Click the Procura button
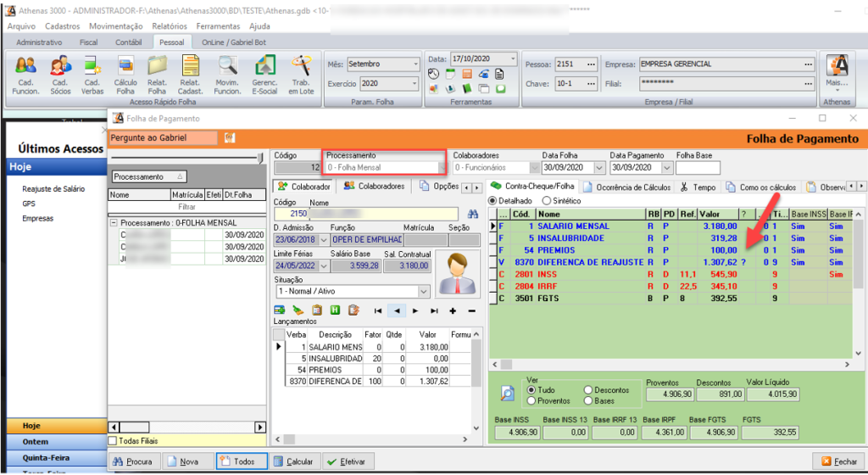The height and width of the screenshot is (475, 868). 133,461
